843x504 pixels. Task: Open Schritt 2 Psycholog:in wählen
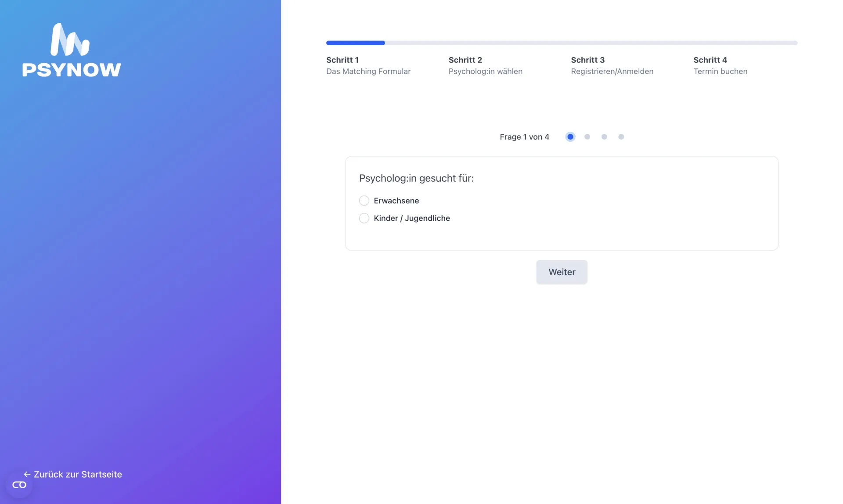click(485, 65)
